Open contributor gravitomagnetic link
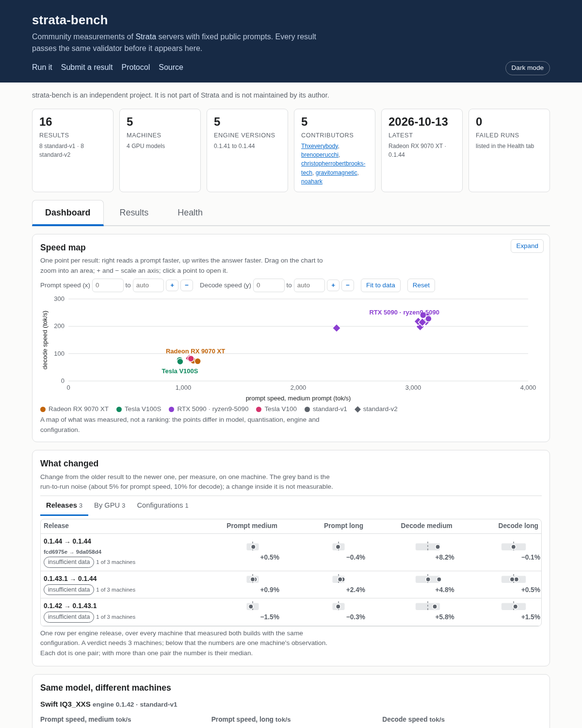The height and width of the screenshot is (728, 582). [336, 173]
